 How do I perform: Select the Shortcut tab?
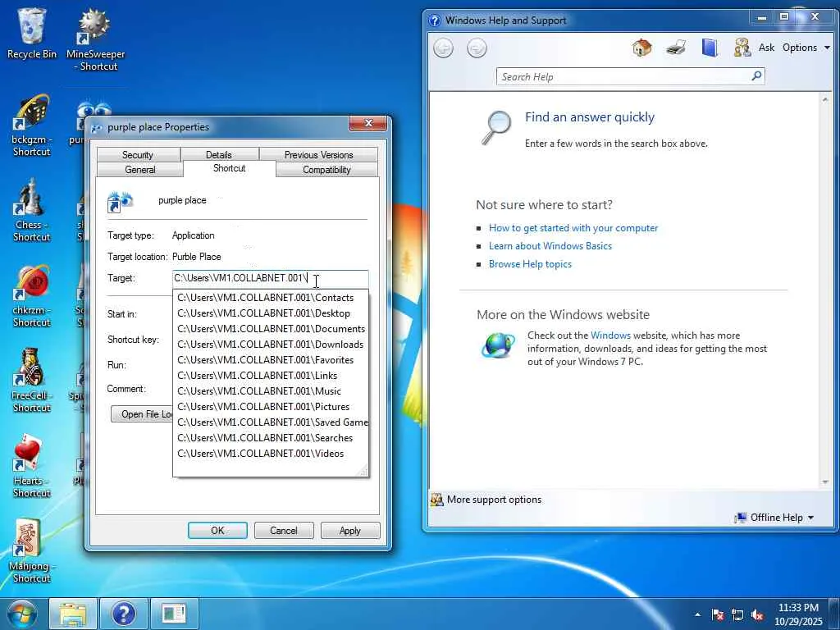[x=230, y=168]
